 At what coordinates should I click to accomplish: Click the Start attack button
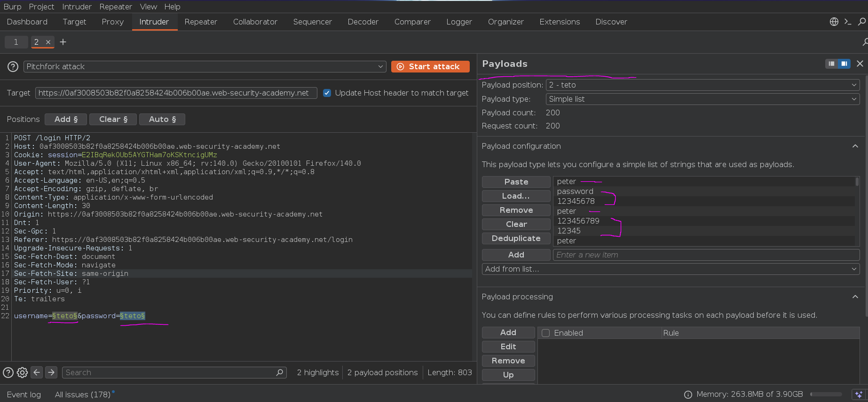[430, 67]
